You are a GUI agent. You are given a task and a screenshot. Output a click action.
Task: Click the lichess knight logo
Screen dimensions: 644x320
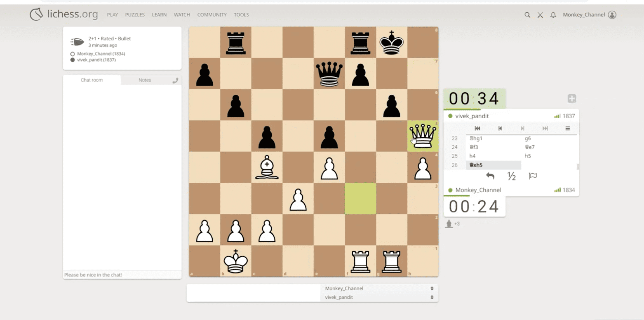[x=37, y=14]
